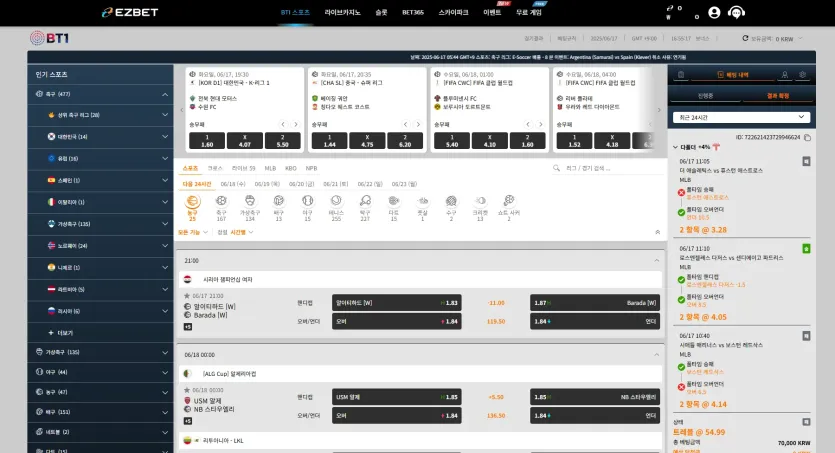This screenshot has height=453, width=835.
Task: Open +5 more markets for 알이티하드 match
Action: coord(188,327)
